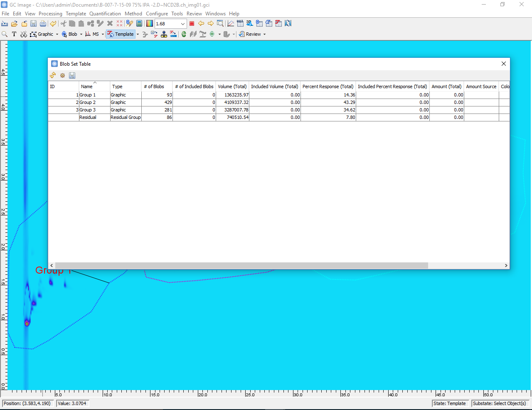Click the Volume (Total) column header
Screen dimensions: 532x410
click(232, 86)
